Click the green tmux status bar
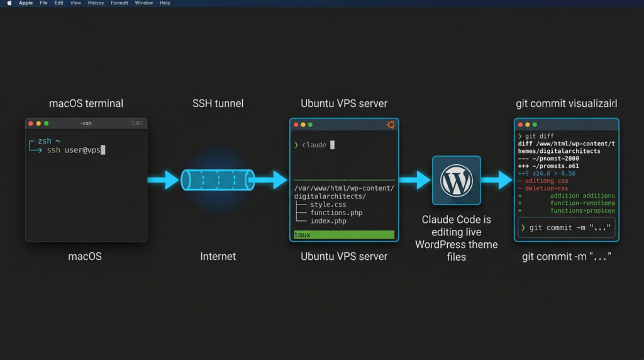644x360 pixels. pyautogui.click(x=344, y=235)
